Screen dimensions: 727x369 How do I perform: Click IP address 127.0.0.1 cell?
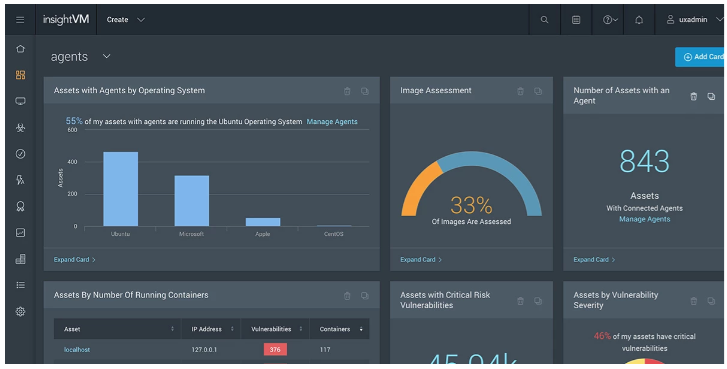pos(204,350)
